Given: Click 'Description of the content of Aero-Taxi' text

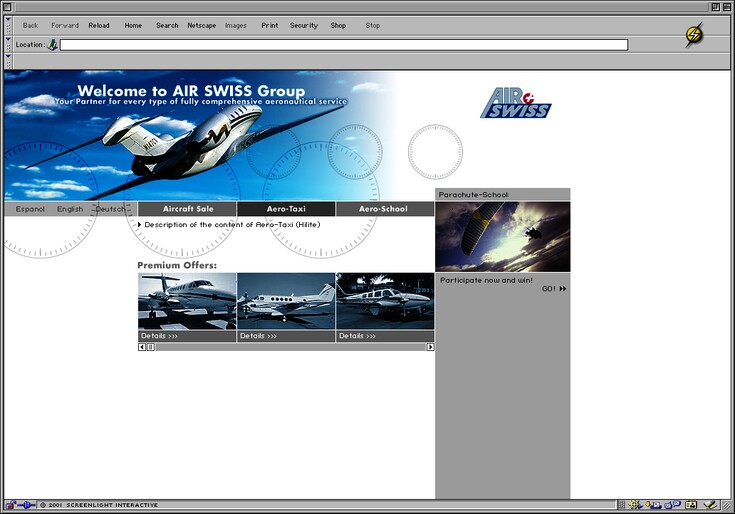Looking at the screenshot, I should point(232,225).
